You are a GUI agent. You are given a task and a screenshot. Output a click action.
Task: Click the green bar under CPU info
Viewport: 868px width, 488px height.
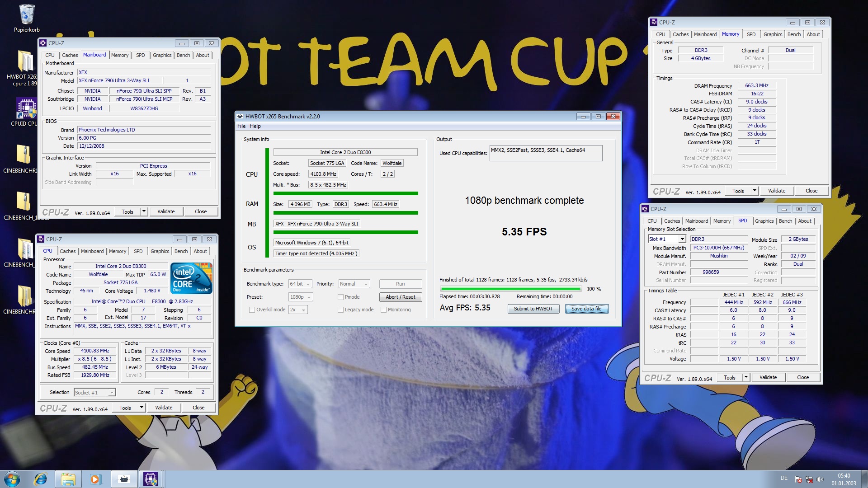(x=345, y=193)
